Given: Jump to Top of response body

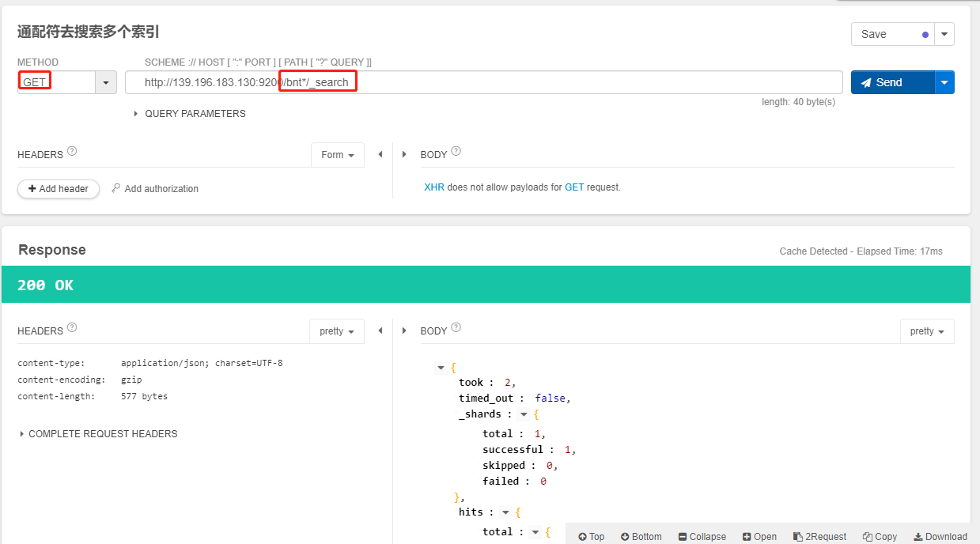Looking at the screenshot, I should (x=592, y=537).
